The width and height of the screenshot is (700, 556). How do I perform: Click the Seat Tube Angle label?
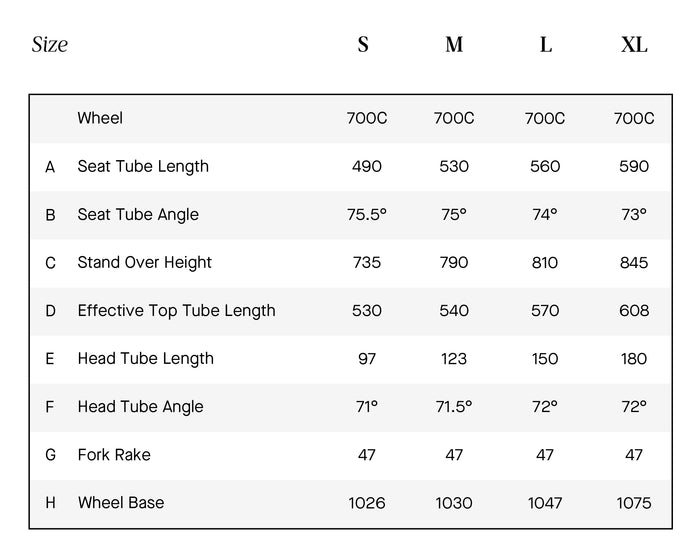[x=138, y=214]
